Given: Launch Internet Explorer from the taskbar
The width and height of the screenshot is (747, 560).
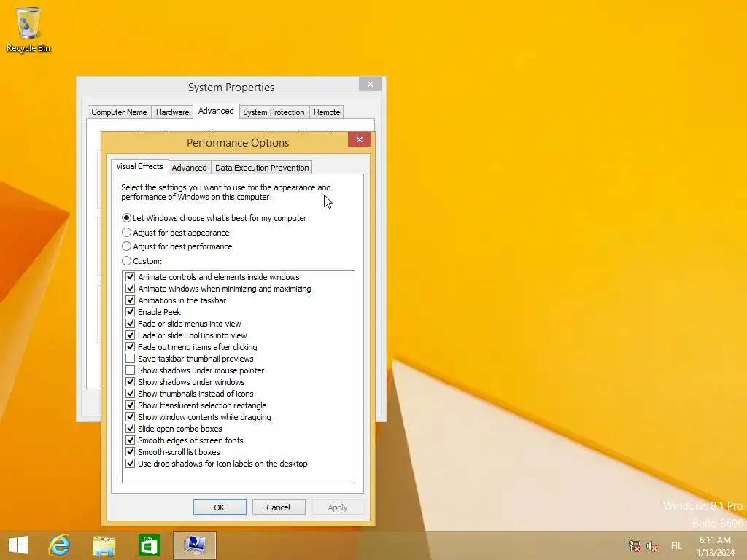Looking at the screenshot, I should tap(60, 545).
